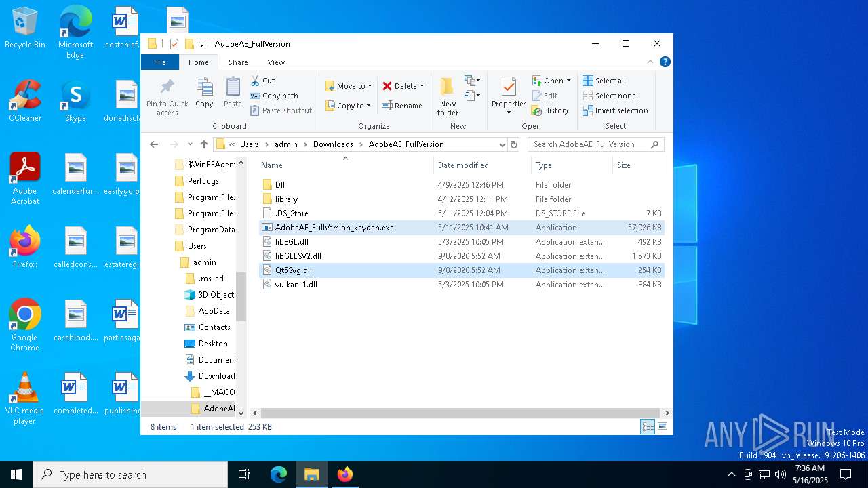Click Select all

(604, 81)
